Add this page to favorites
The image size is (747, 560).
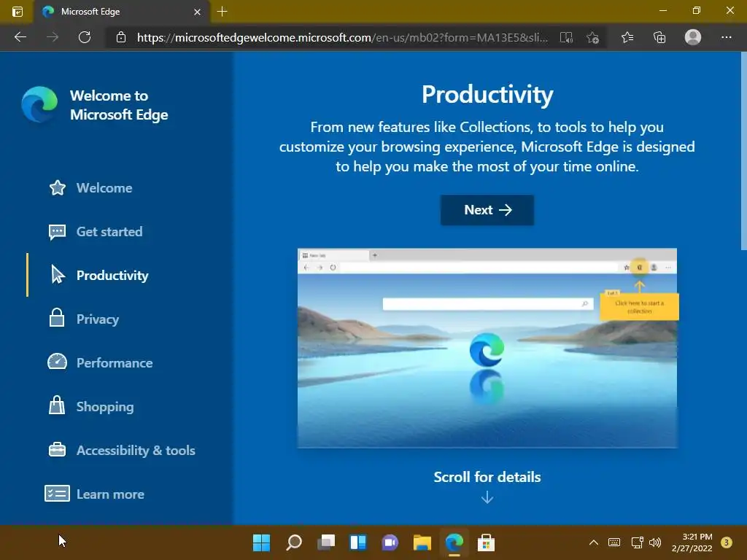(x=593, y=37)
